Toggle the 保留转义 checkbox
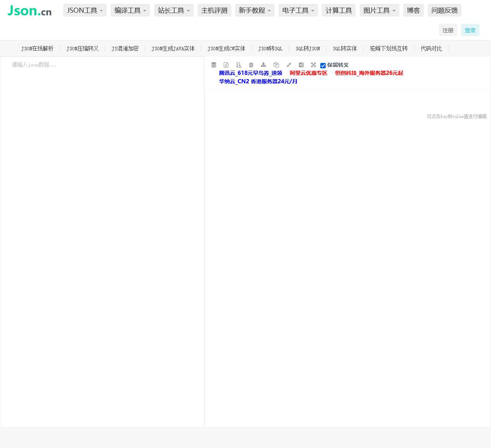 click(x=323, y=66)
